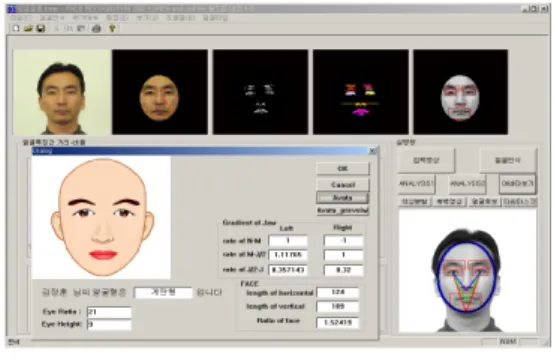This screenshot has height=360, width=554.
Task: Click the 'Eye Ratio :' label
Action: pyautogui.click(x=62, y=312)
